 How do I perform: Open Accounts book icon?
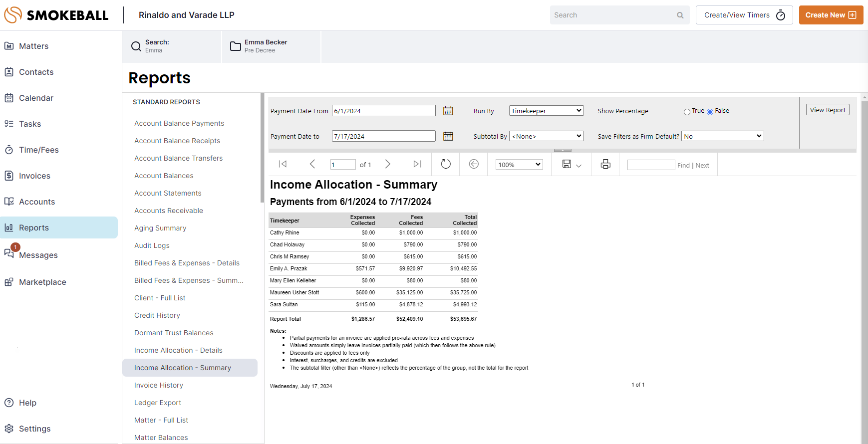(9, 202)
